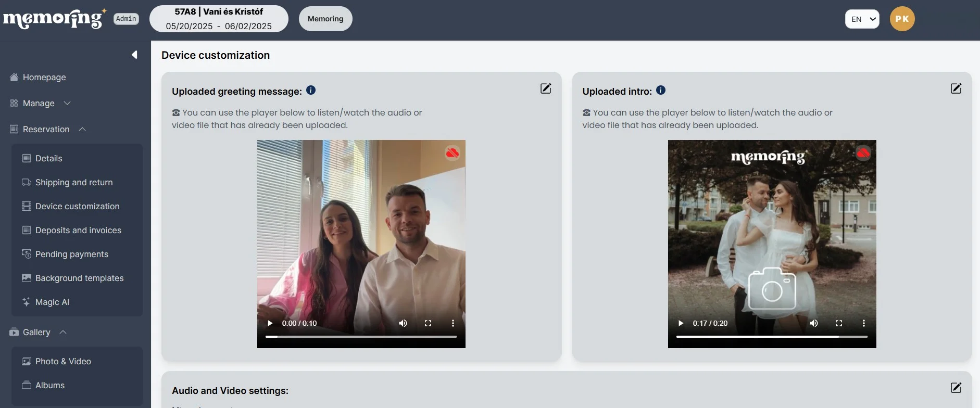This screenshot has width=980, height=408.
Task: Show info tooltip for uploaded greeting message
Action: click(x=311, y=90)
